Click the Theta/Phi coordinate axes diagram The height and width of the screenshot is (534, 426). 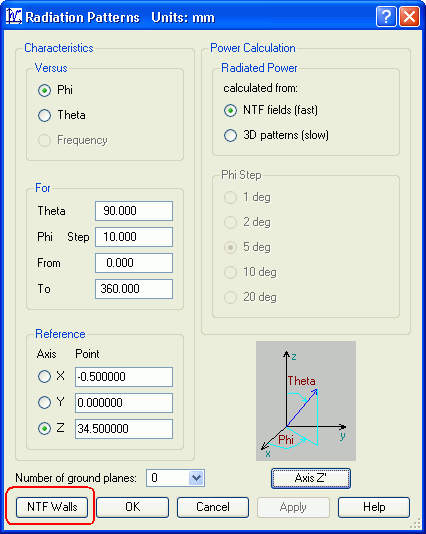306,401
